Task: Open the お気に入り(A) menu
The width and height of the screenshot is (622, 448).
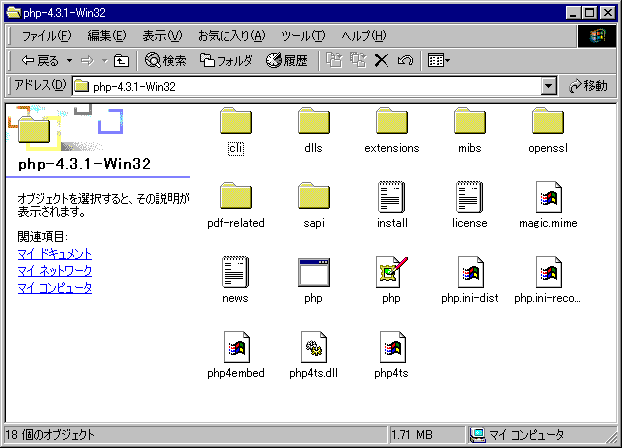Action: tap(232, 36)
